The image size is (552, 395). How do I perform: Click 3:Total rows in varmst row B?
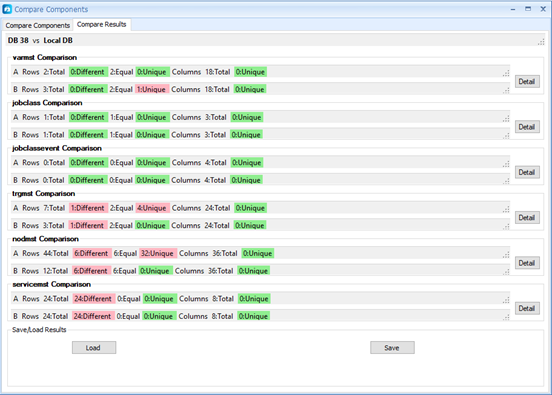click(54, 89)
